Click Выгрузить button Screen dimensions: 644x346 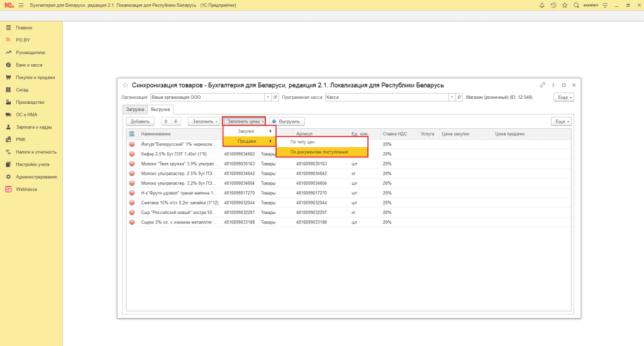click(x=286, y=121)
